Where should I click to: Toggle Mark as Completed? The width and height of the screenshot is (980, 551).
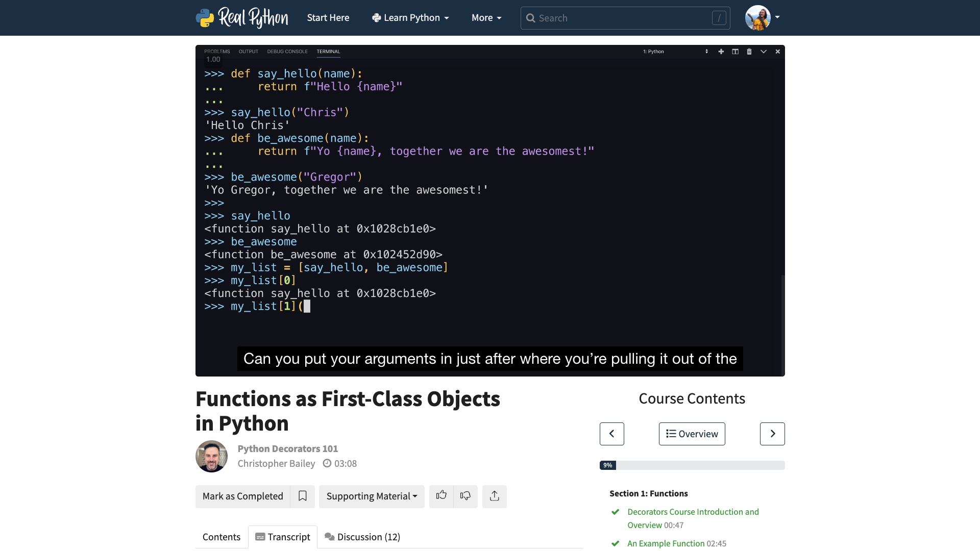[x=242, y=496]
